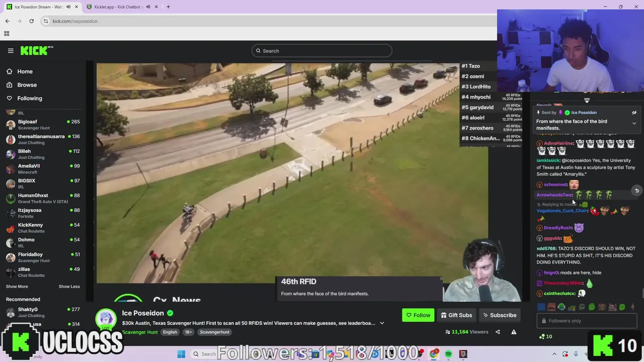The height and width of the screenshot is (362, 644).
Task: Mute the Kicklet.app tab audio
Action: click(148, 7)
